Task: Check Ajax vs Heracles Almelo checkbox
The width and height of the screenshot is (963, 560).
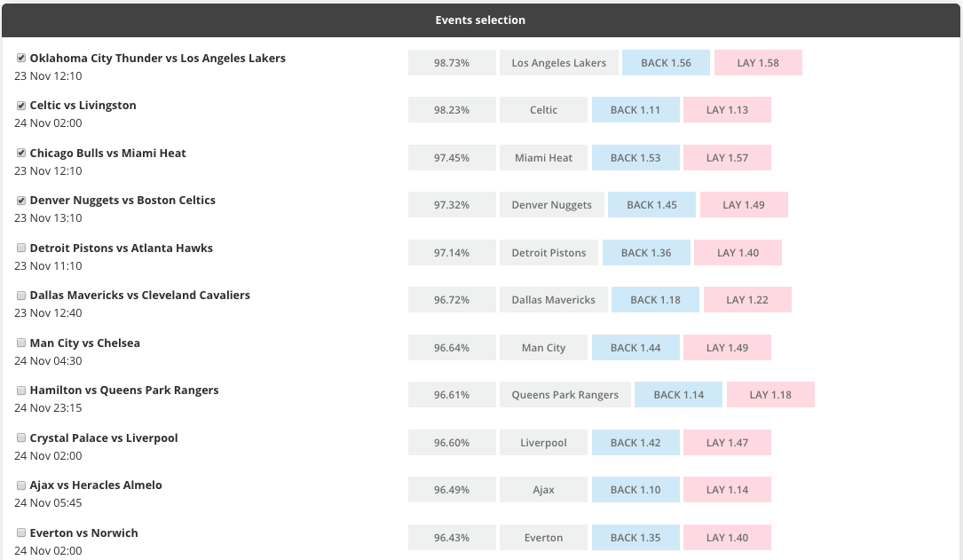Action: [21, 485]
